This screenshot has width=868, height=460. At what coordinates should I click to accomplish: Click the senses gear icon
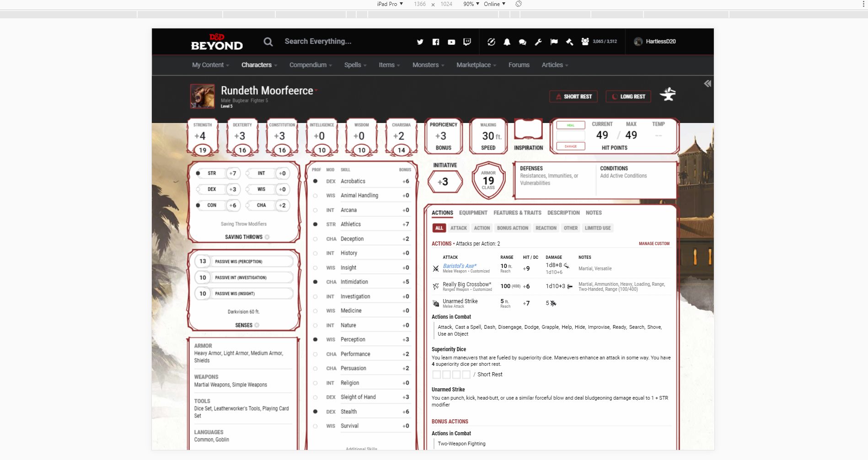pos(257,325)
